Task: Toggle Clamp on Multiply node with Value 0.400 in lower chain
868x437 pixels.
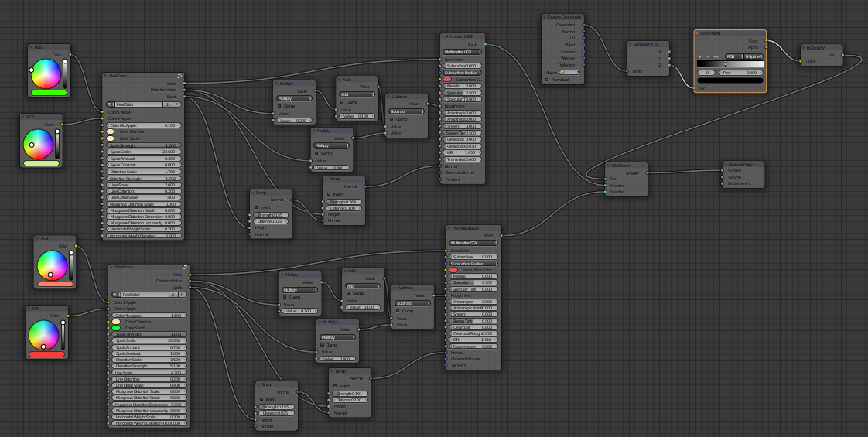Action: [x=322, y=345]
